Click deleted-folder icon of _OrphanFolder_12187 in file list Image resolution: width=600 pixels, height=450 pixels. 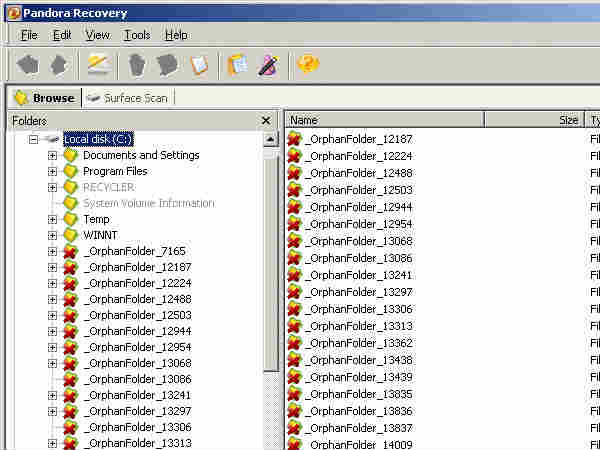(295, 139)
